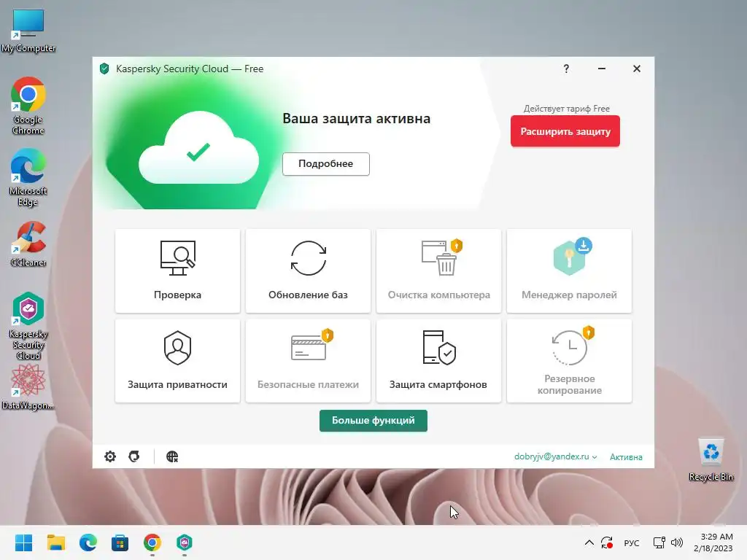Open Защита приватности privacy protection
Image resolution: width=747 pixels, height=560 pixels.
(x=178, y=361)
